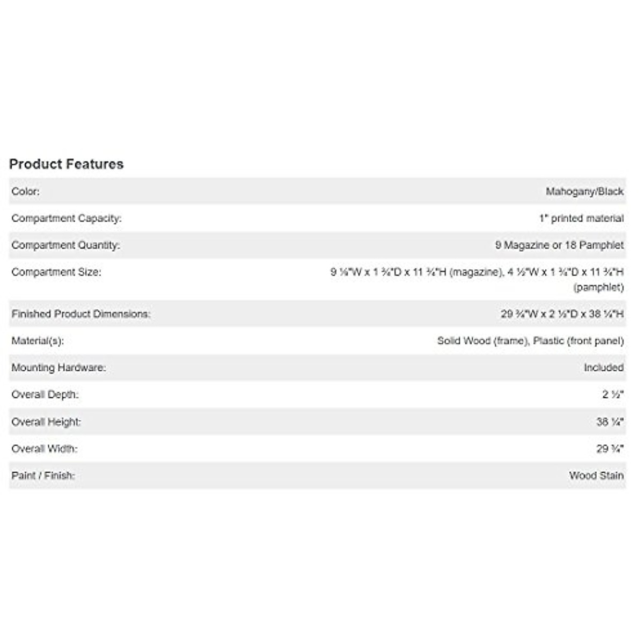
Task: Click the 1" printed material value
Action: [581, 218]
